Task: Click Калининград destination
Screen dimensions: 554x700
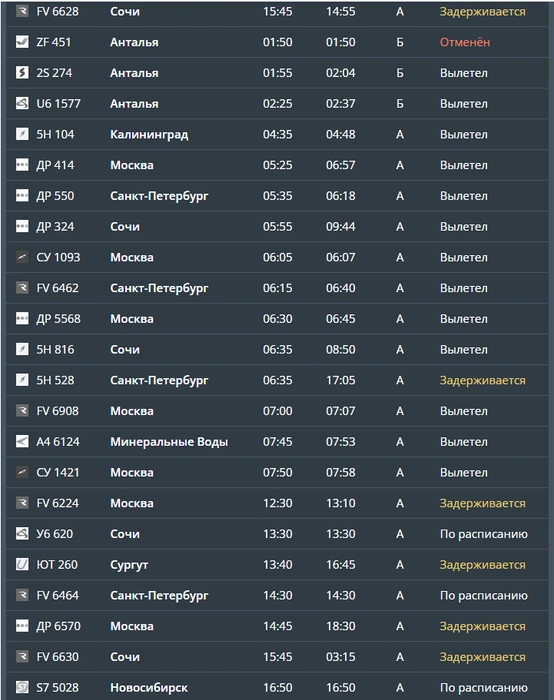Action: [x=149, y=135]
